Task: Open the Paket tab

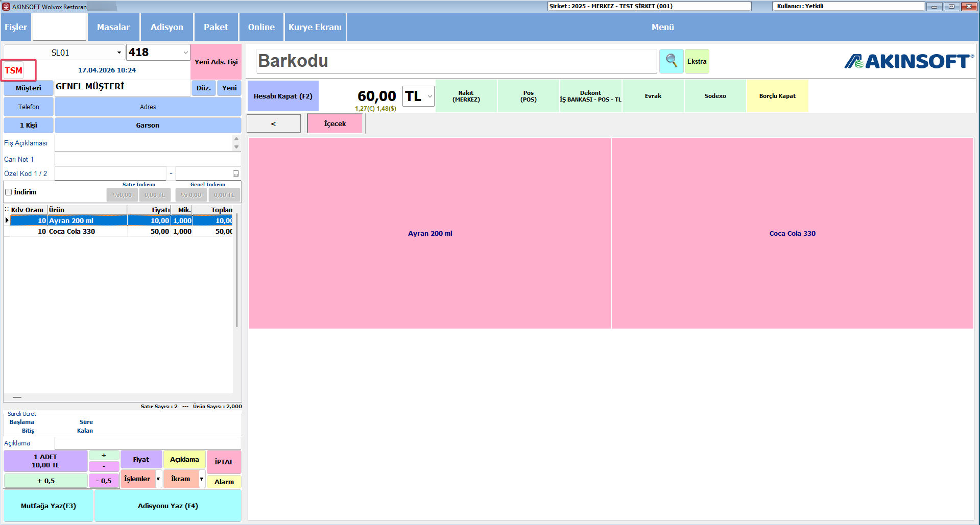Action: [x=216, y=27]
